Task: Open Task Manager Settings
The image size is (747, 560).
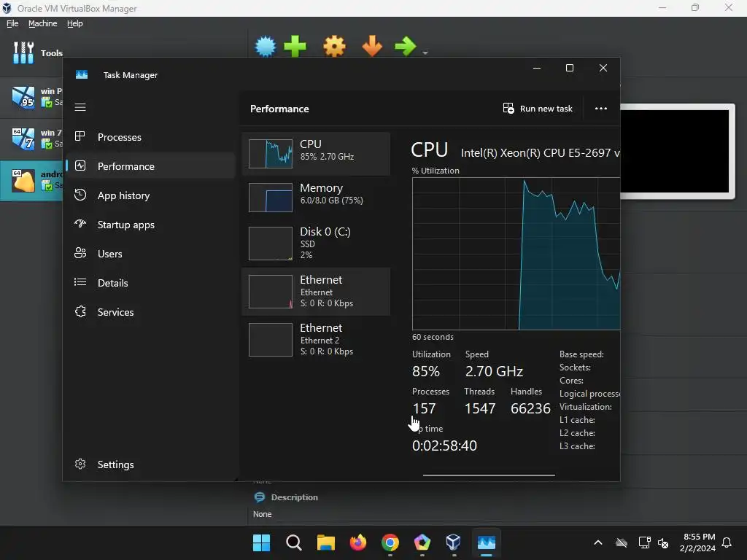Action: (151, 464)
